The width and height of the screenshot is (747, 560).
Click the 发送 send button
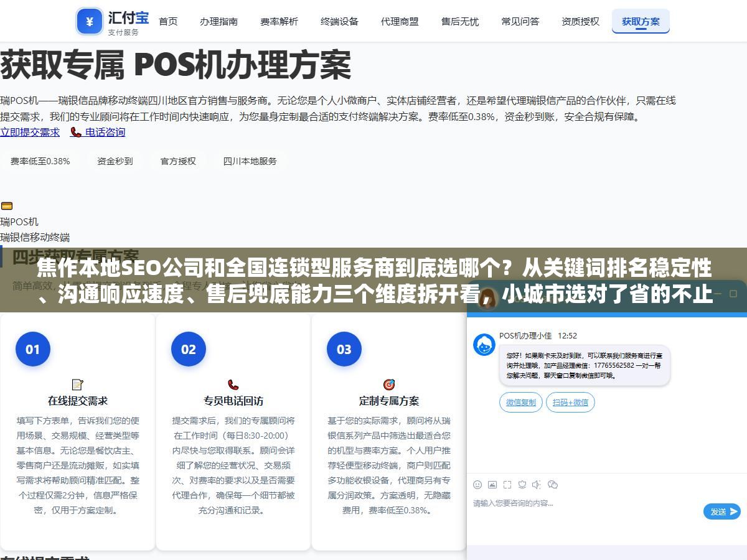pos(722,511)
